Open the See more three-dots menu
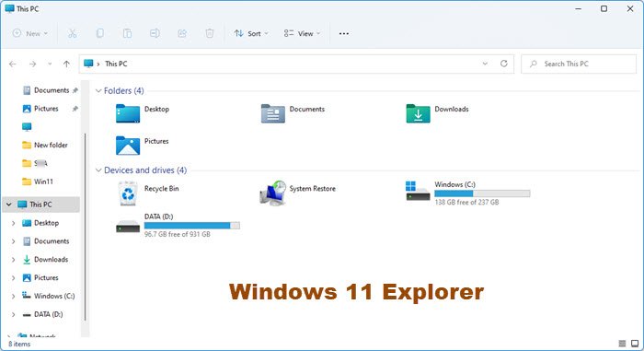Image resolution: width=644 pixels, height=351 pixels. (344, 34)
